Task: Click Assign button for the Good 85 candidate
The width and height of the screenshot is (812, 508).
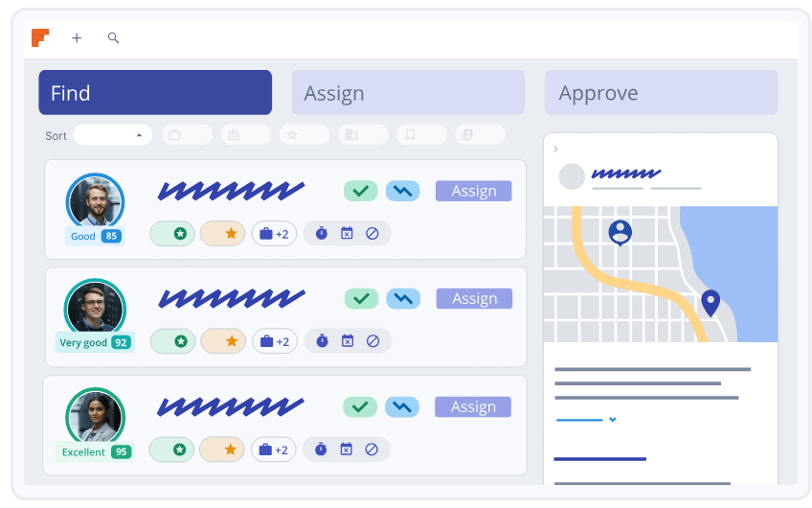Action: pyautogui.click(x=473, y=191)
